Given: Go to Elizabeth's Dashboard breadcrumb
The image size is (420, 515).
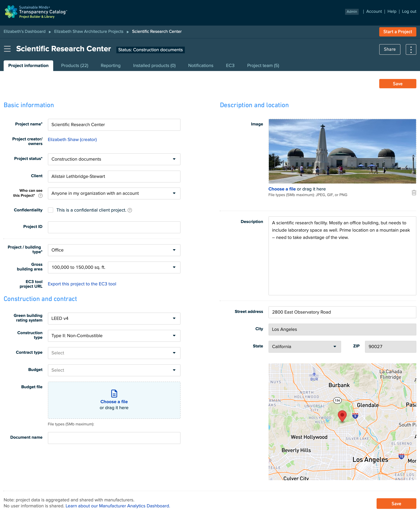Looking at the screenshot, I should point(24,32).
